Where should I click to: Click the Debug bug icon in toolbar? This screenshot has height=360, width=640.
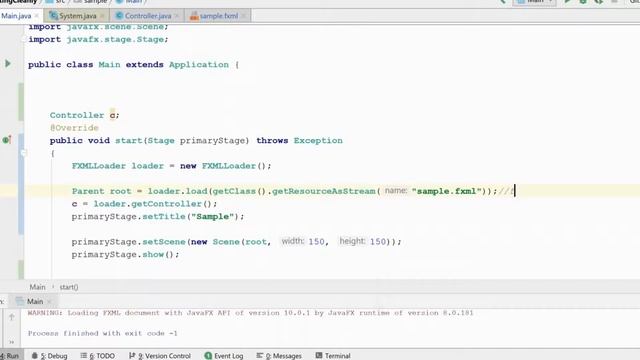(x=583, y=2)
